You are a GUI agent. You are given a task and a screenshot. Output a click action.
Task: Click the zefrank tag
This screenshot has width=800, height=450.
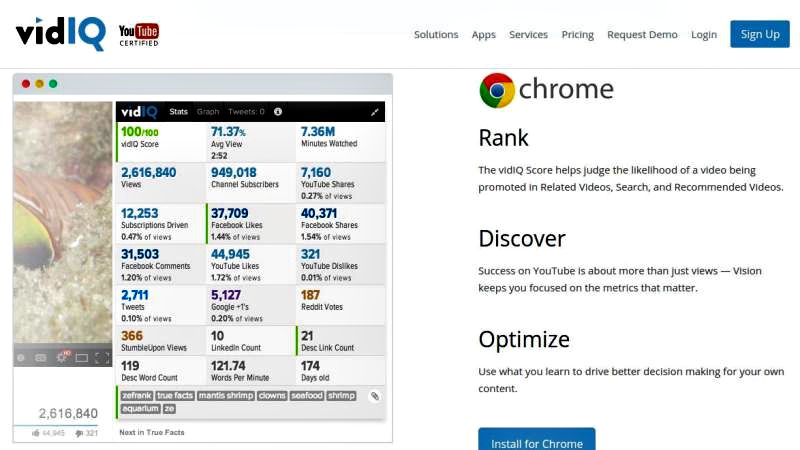click(x=137, y=396)
